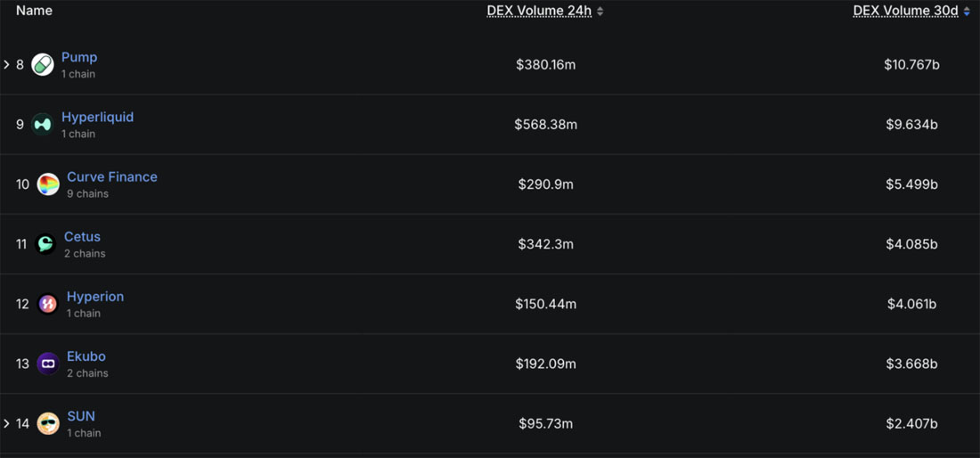Open the Cetus protocol link

pos(83,237)
